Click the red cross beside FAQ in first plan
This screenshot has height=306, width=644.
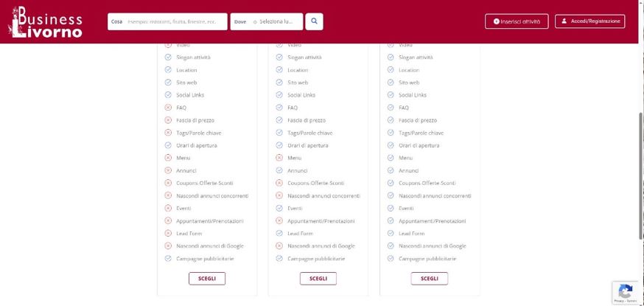coord(168,108)
